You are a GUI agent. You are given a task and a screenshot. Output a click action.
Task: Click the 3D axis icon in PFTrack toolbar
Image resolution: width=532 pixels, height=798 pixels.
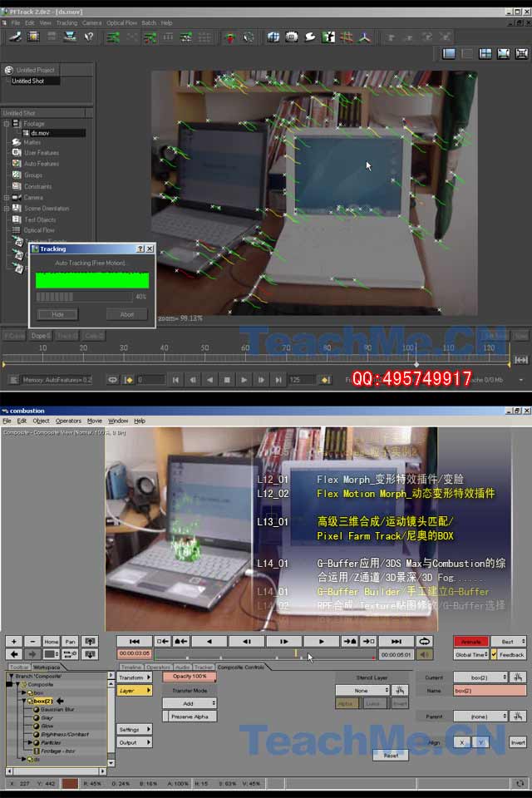[x=365, y=37]
